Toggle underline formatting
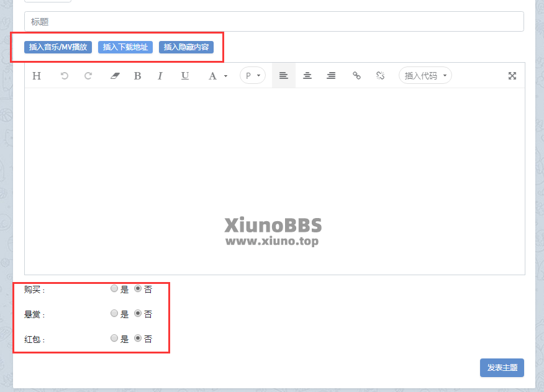This screenshot has height=392, width=544. tap(185, 76)
